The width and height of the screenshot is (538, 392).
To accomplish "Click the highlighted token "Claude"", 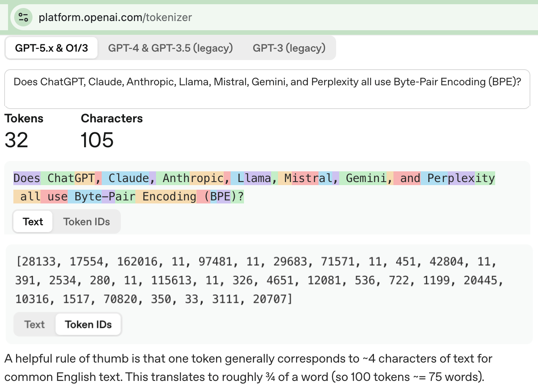I will point(125,178).
